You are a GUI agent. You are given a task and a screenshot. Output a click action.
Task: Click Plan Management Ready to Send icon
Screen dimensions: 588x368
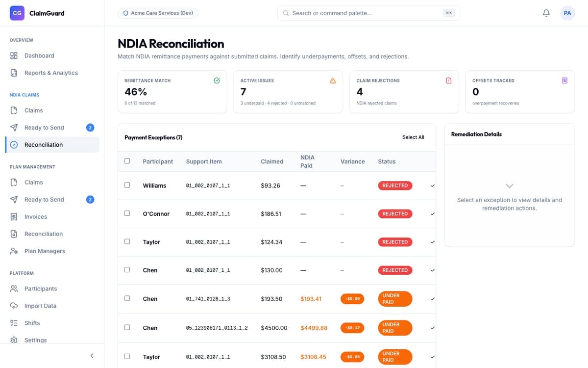point(14,199)
